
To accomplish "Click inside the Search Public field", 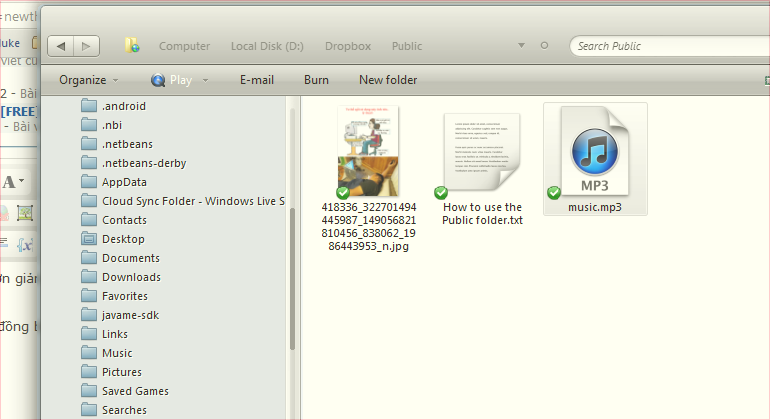I will (660, 46).
